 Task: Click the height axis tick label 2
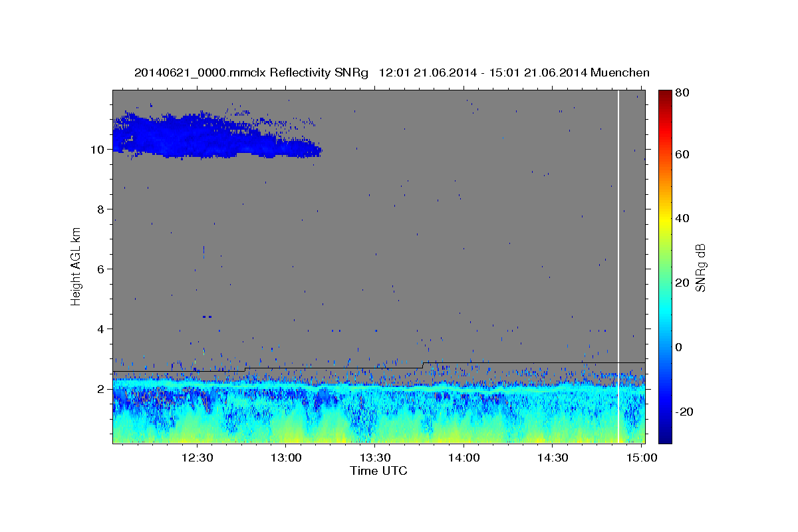tap(100, 389)
